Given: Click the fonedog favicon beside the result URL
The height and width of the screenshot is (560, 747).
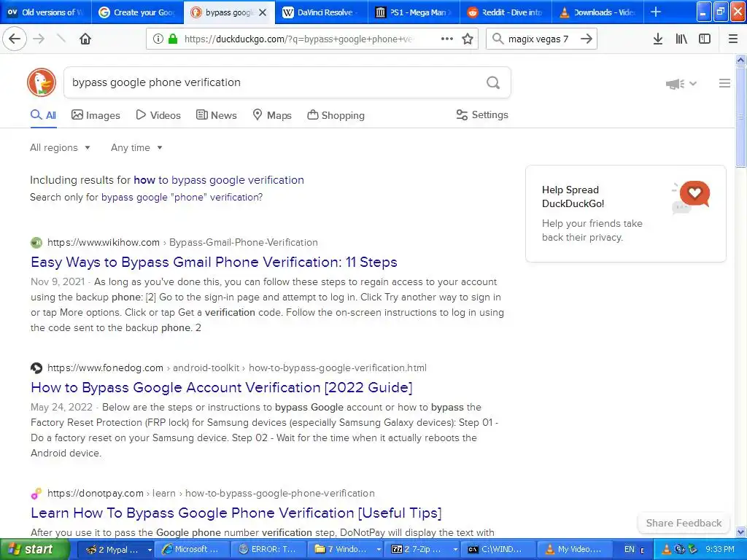Looking at the screenshot, I should coord(36,367).
